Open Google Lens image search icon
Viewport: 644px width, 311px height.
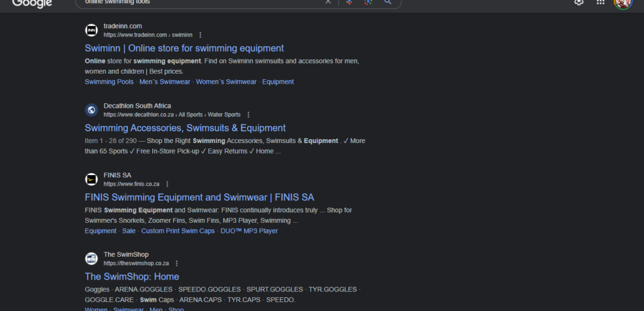pos(368,2)
